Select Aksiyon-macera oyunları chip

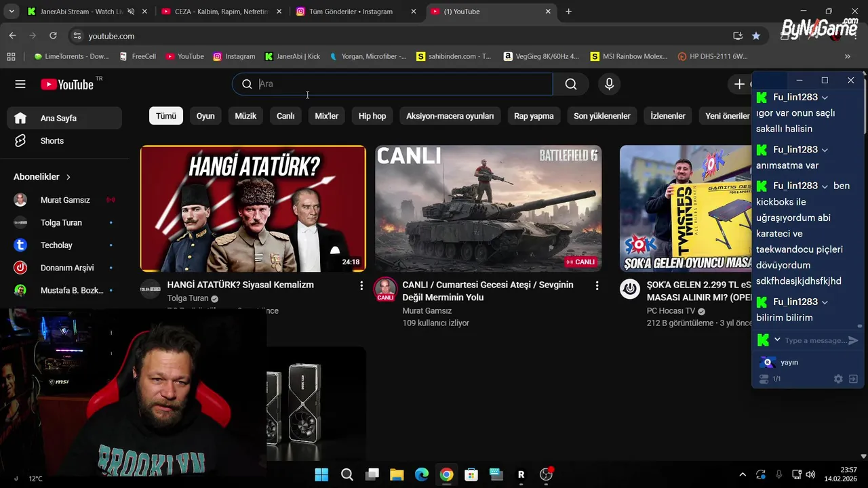point(450,116)
